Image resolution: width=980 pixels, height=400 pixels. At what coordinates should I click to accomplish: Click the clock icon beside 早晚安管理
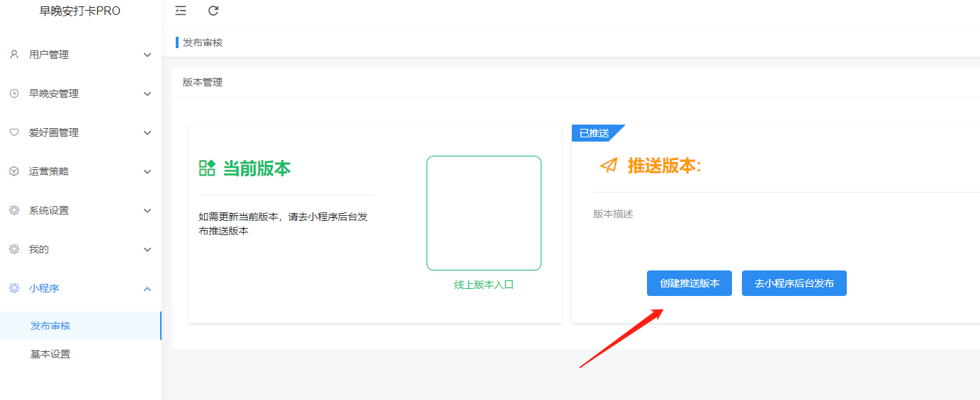pyautogui.click(x=14, y=93)
